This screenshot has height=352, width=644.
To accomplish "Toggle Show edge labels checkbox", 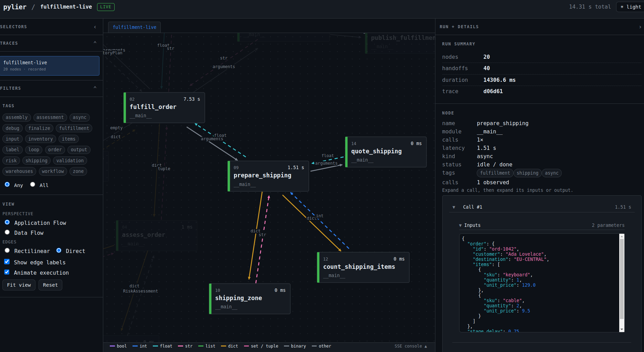I will click(7, 262).
